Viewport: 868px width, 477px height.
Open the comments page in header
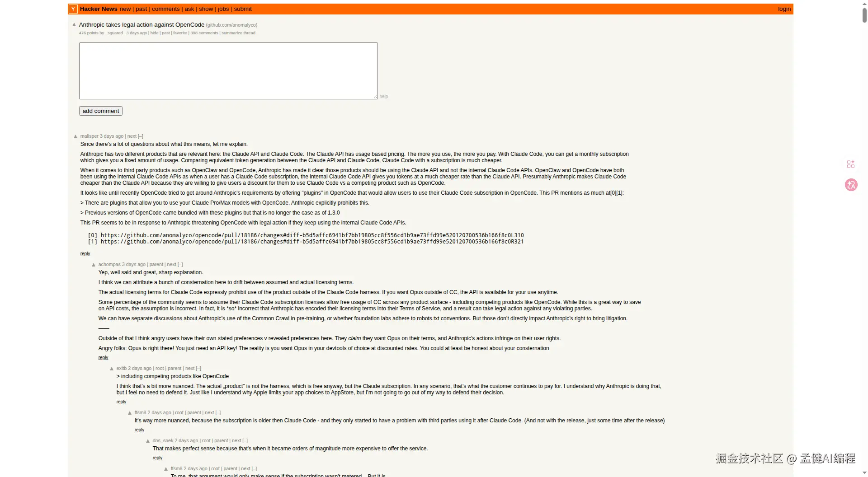[x=166, y=9]
